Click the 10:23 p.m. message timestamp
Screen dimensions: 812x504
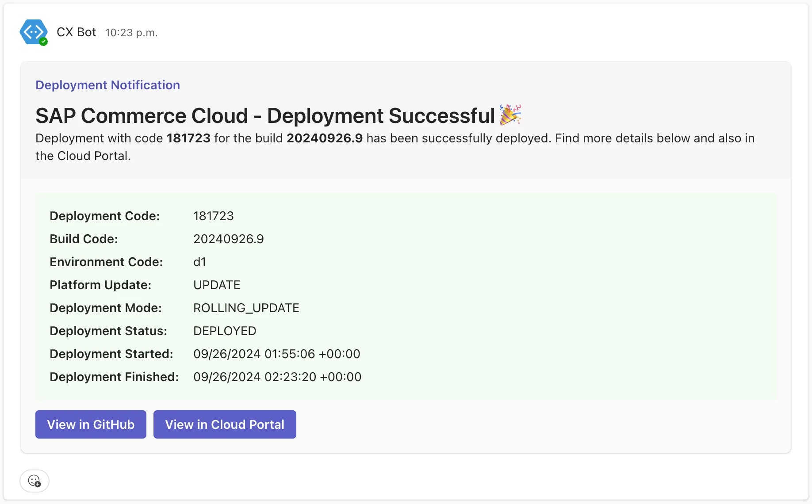131,33
